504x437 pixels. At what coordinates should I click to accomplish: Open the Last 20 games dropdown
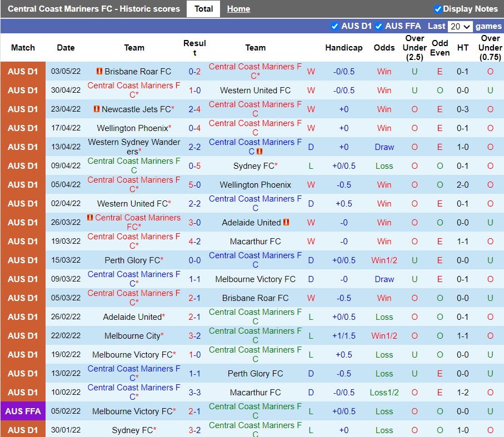point(460,27)
